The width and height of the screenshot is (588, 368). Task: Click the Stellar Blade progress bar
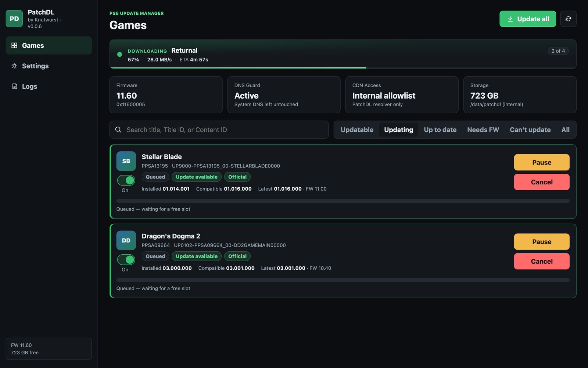(x=343, y=201)
